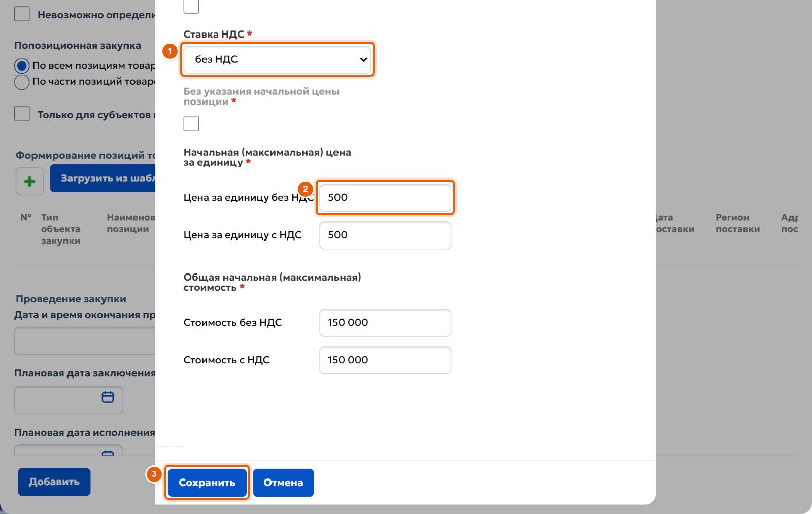Screen dimensions: 812x514
Task: Click the 'Регион поставки' column header
Action: coord(737,223)
